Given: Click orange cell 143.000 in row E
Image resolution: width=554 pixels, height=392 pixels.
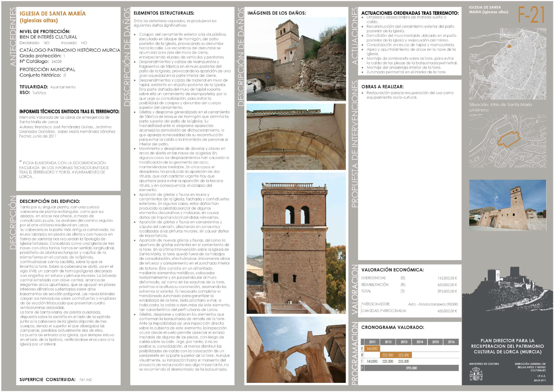Looking at the screenshot, I should tap(372, 349).
